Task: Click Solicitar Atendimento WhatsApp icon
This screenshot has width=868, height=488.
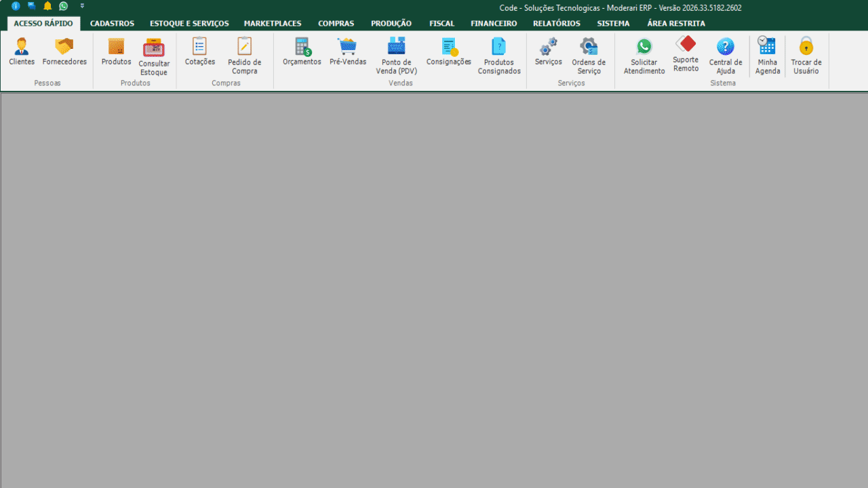Action: (644, 47)
